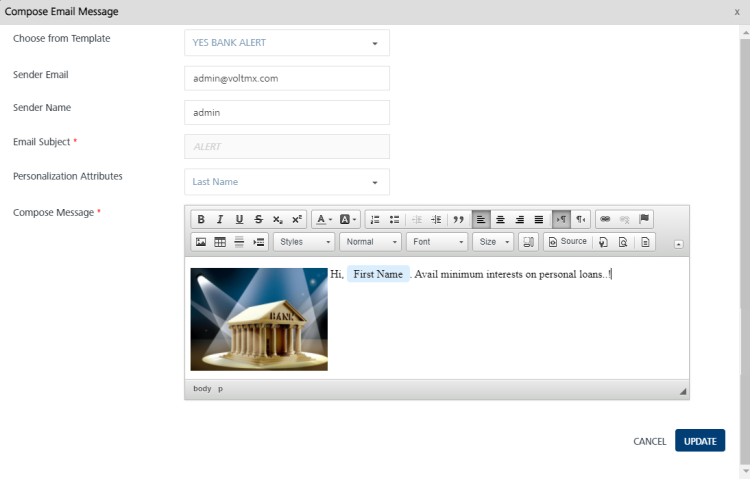Apply Subscript formatting
750x479 pixels.
[x=277, y=219]
